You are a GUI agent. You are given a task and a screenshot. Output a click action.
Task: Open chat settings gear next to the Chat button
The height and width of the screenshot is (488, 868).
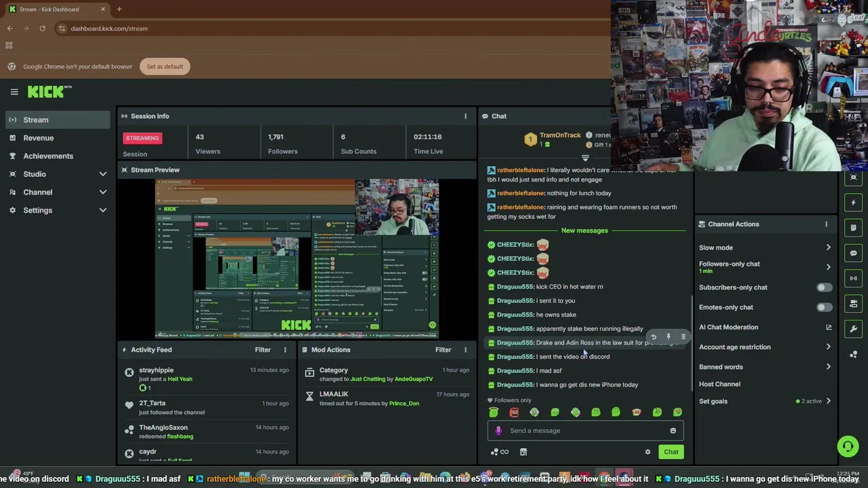648,452
